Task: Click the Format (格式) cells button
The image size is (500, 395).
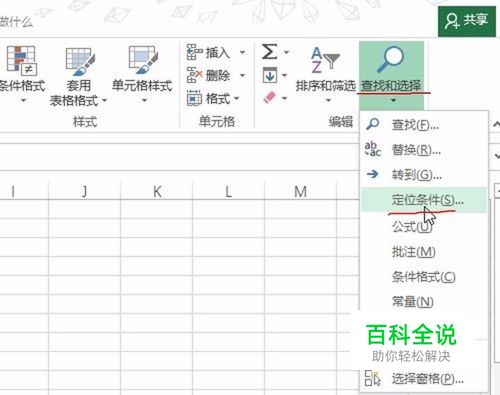Action: click(x=208, y=99)
